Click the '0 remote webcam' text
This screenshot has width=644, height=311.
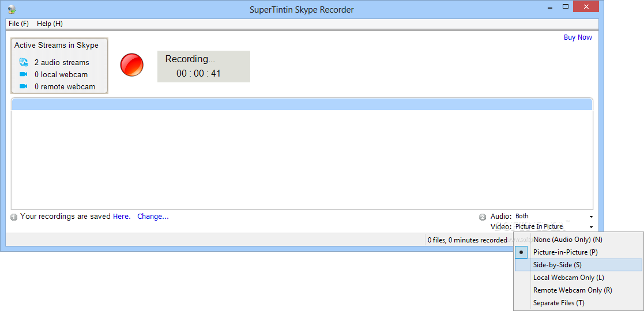[x=65, y=86]
